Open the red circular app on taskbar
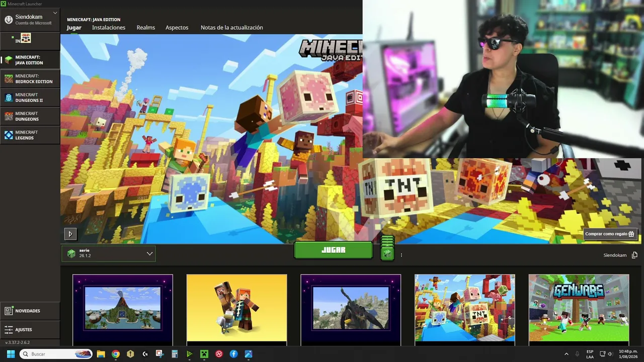644x362 pixels. pos(219,354)
